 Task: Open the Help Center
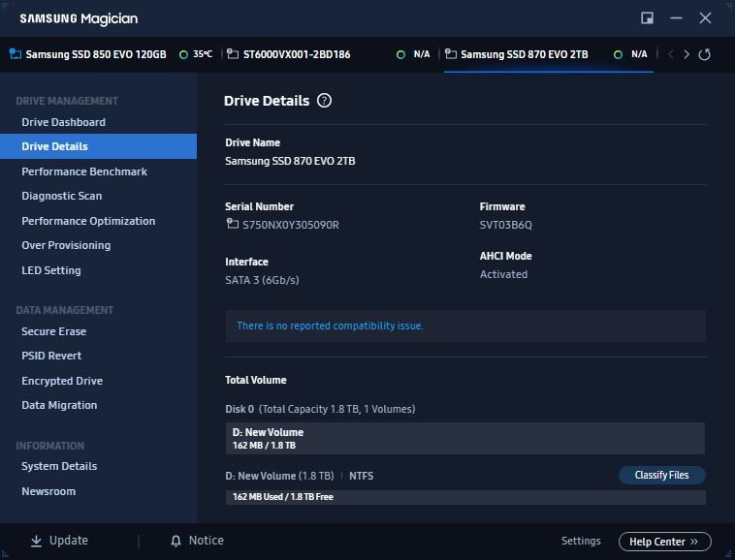point(664,542)
